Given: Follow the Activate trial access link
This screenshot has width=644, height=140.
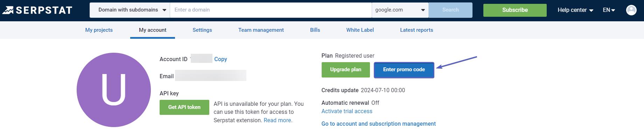Looking at the screenshot, I should tap(347, 111).
